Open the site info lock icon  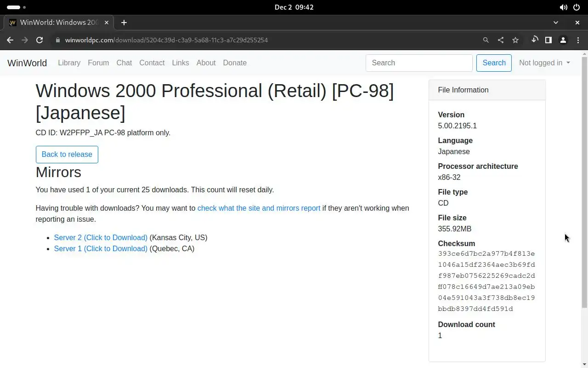click(x=57, y=40)
